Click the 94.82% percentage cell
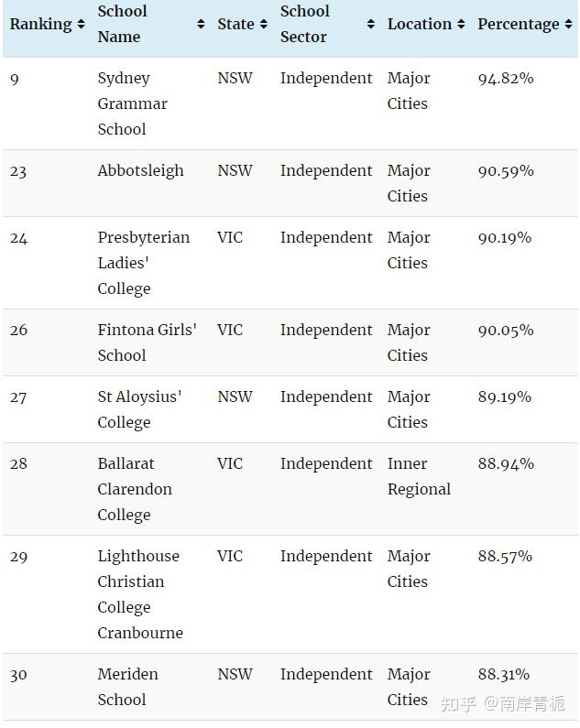This screenshot has width=580, height=728. [x=506, y=79]
